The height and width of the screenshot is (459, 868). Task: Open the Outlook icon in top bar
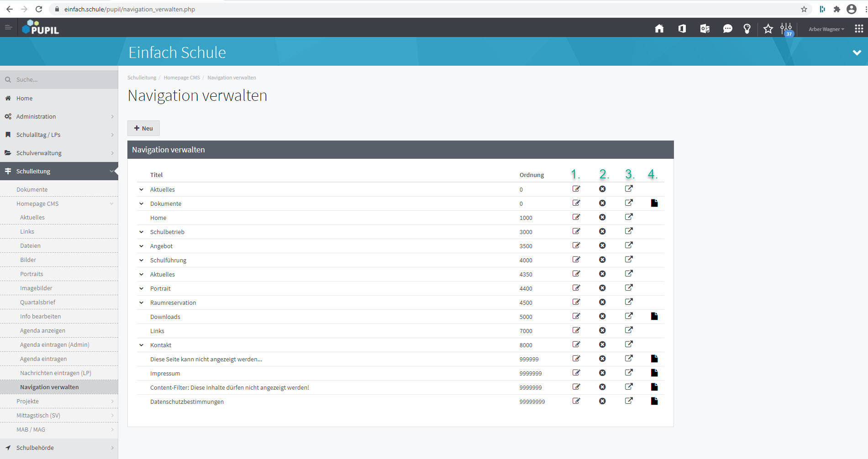click(705, 29)
